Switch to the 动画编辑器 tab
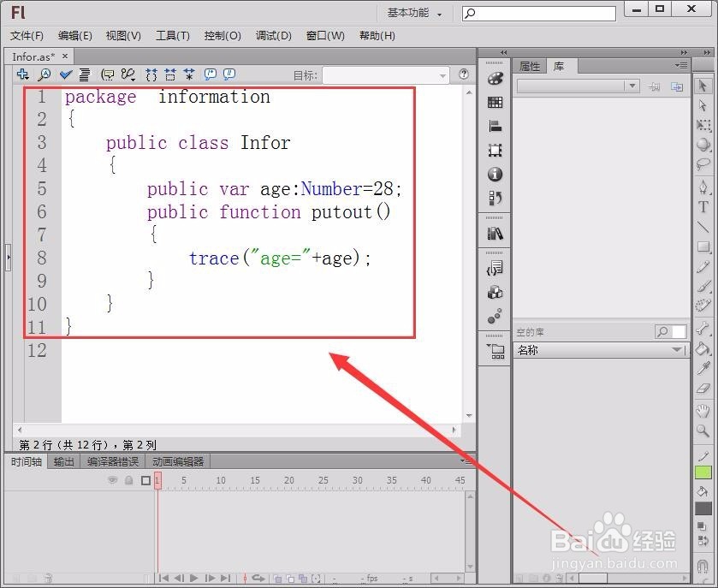This screenshot has height=588, width=718. tap(178, 461)
